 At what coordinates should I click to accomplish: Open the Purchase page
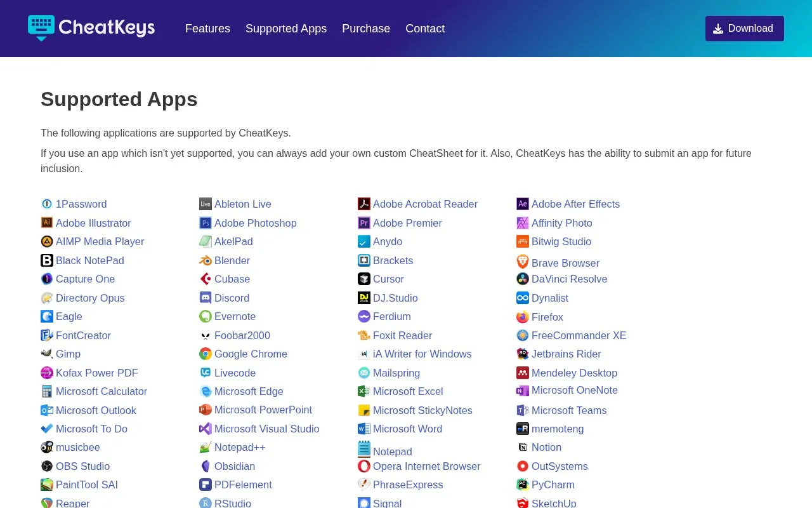click(x=366, y=29)
